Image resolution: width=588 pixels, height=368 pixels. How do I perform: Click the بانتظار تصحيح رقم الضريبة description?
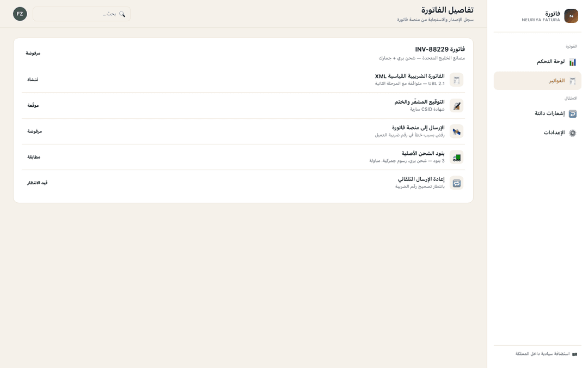click(420, 186)
